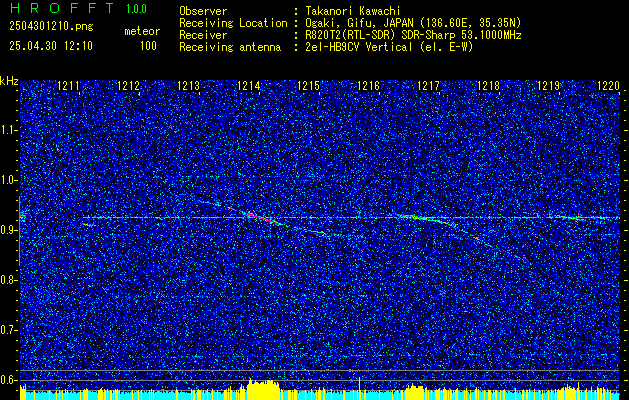629x400 pixels.
Task: Click the 1219 time marker
Action: click(549, 85)
